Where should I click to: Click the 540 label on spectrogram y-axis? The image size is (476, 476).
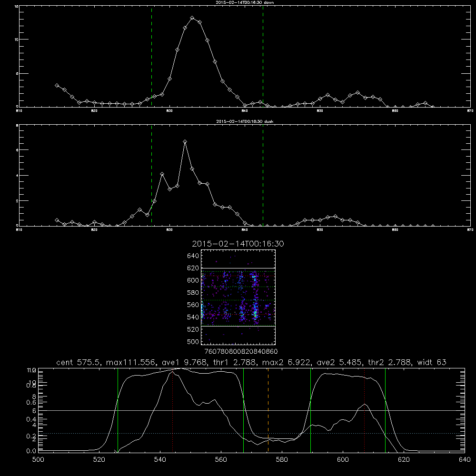(193, 317)
